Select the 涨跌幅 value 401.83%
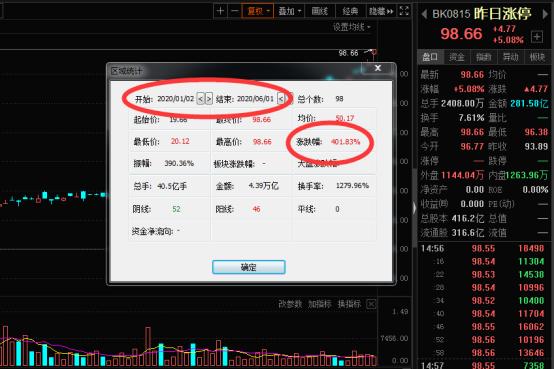 [346, 142]
